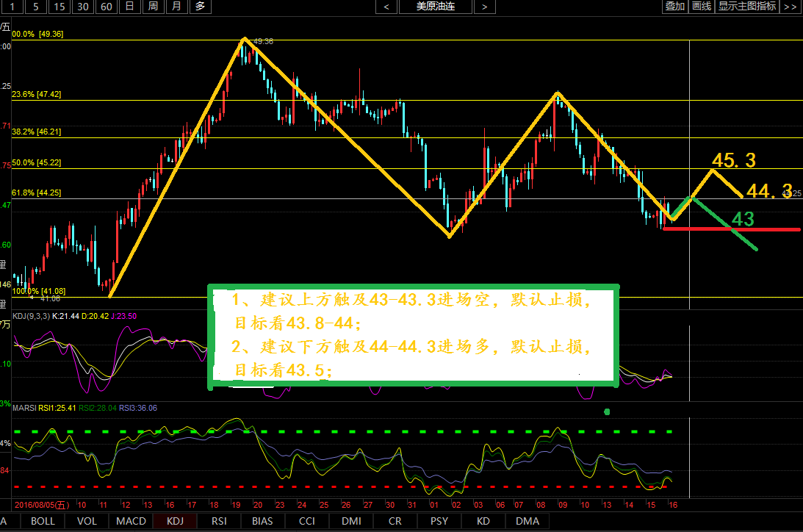Select the MACD indicator tab

131,521
